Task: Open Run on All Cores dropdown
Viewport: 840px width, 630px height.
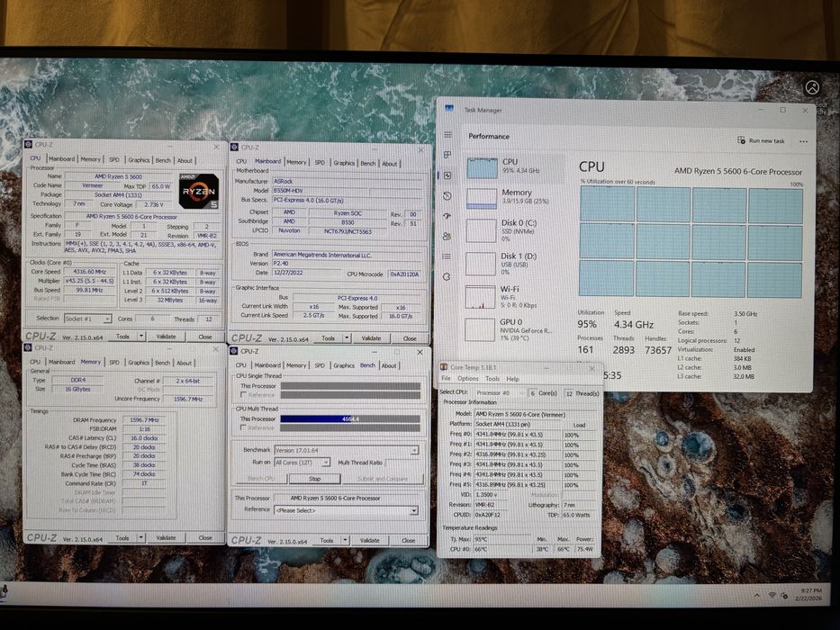Action: 303,463
